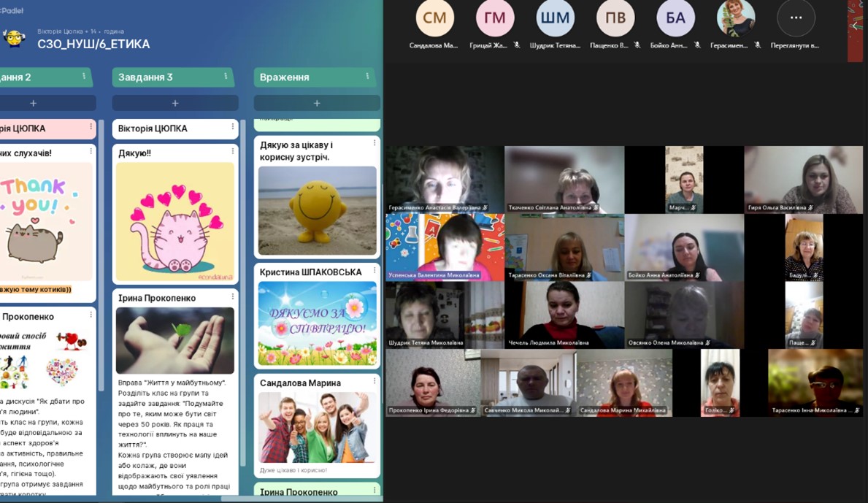Open the Завдання 2 column options menu

point(84,77)
